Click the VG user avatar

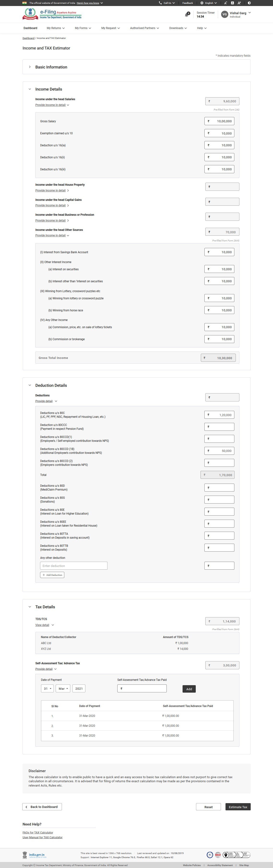[x=225, y=14]
